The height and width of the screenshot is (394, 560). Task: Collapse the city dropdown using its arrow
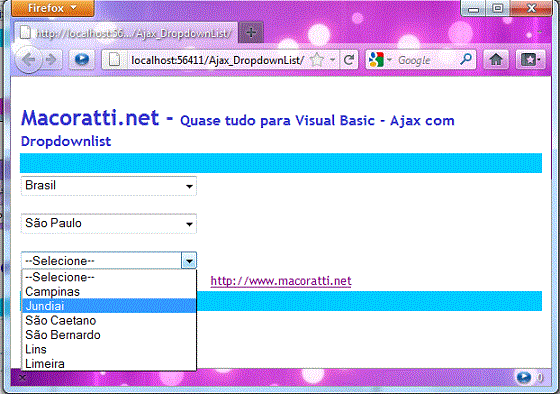point(189,261)
